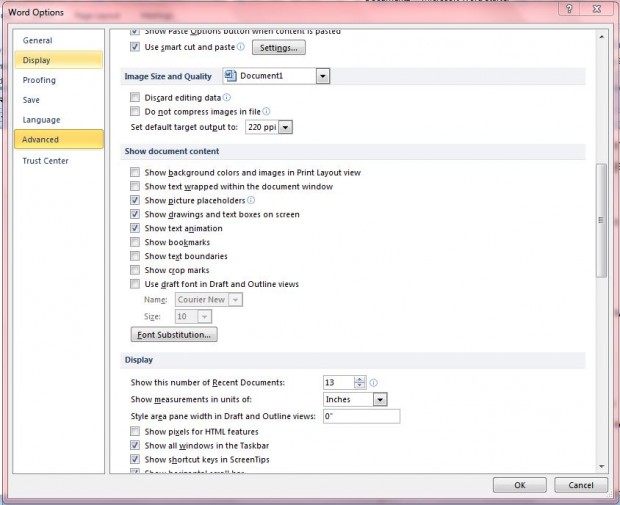Uncheck Show all windows in the Taskbar
The width and height of the screenshot is (620, 505).
(x=135, y=445)
